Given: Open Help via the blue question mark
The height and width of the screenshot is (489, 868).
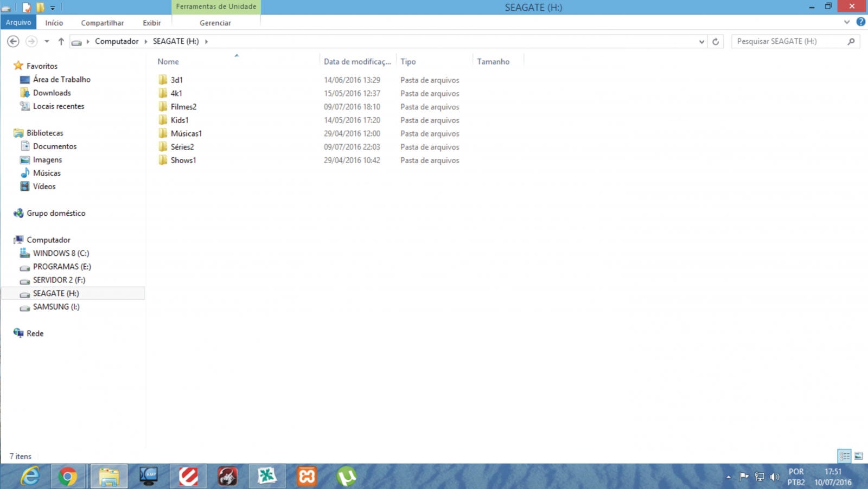Looking at the screenshot, I should (x=860, y=22).
